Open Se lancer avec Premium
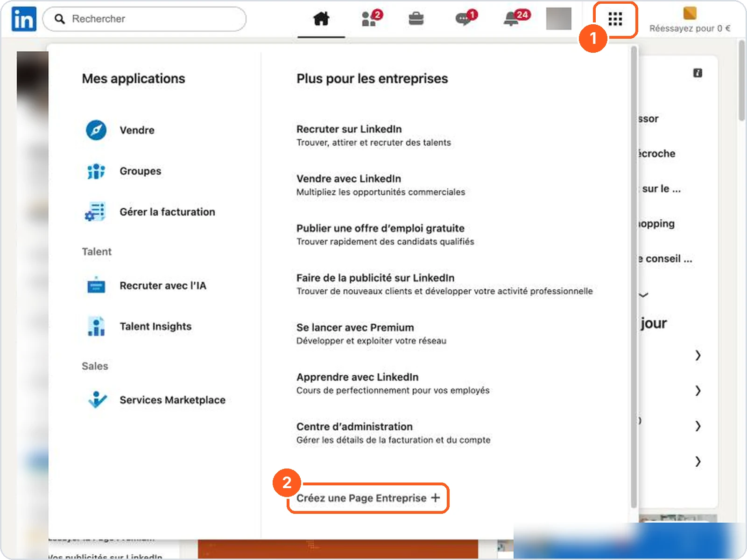This screenshot has height=560, width=747. coord(371,334)
